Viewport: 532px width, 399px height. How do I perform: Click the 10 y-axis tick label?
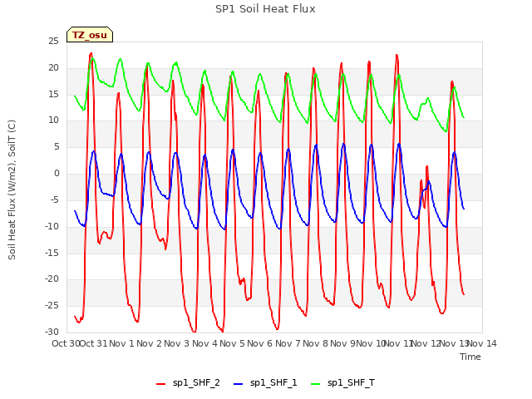coord(53,121)
